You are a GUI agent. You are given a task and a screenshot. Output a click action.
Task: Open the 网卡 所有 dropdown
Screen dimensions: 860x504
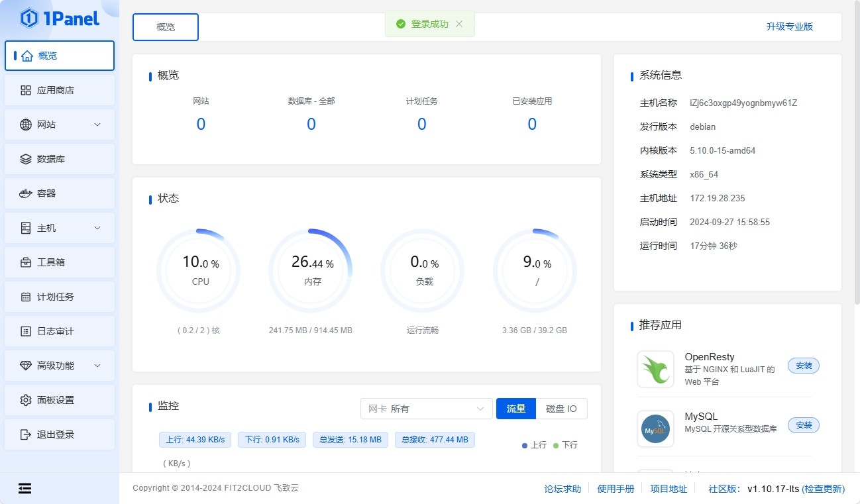tap(426, 409)
